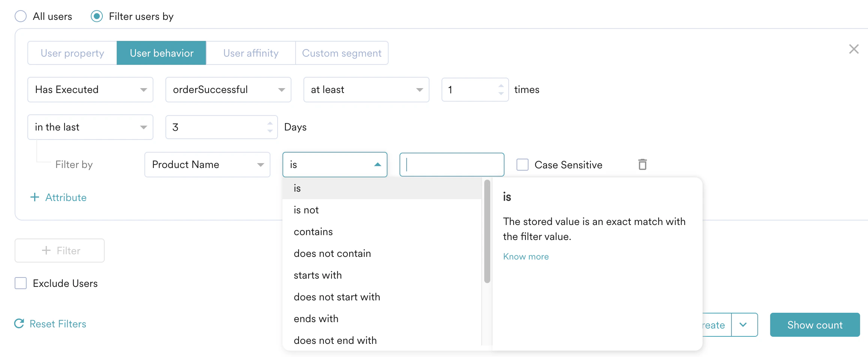The width and height of the screenshot is (868, 357).
Task: Delete the Product Name attribute filter
Action: (x=642, y=164)
